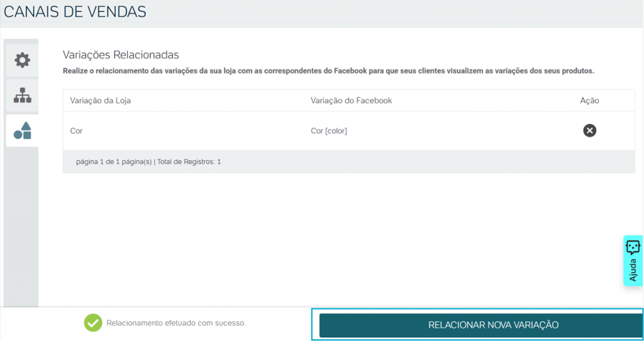
Task: Click the 'Ação' column header
Action: click(x=589, y=101)
